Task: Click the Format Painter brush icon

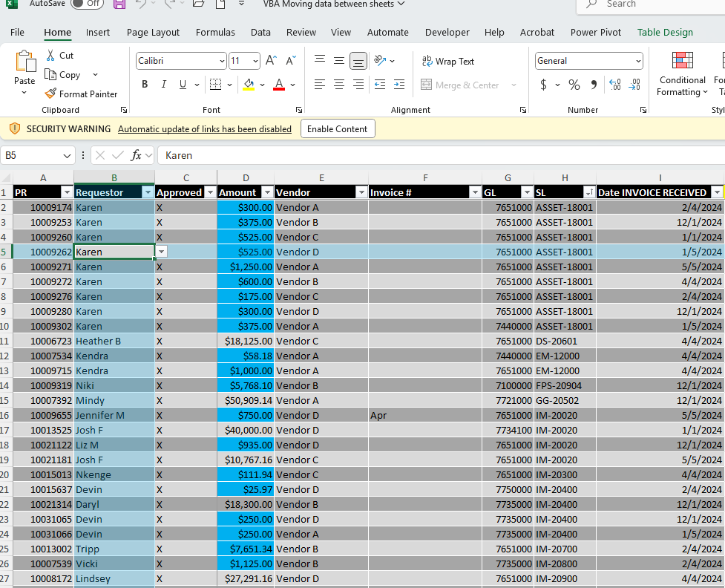Action: click(50, 94)
